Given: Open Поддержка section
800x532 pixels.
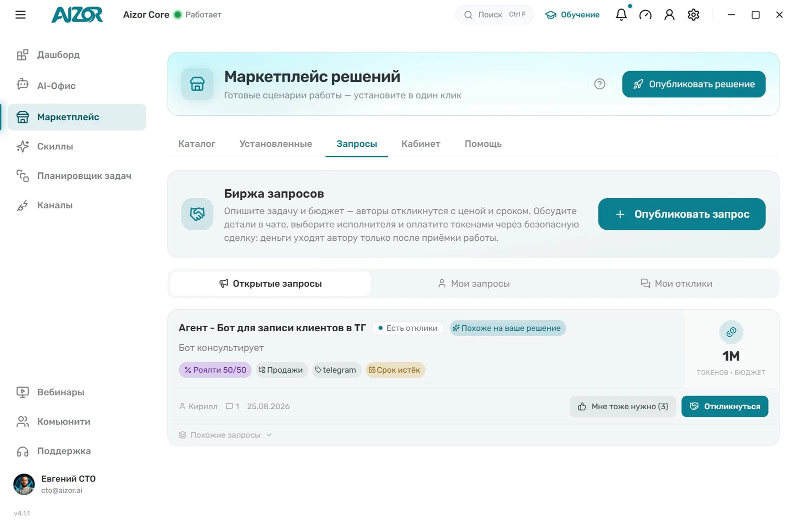Looking at the screenshot, I should tap(77, 451).
